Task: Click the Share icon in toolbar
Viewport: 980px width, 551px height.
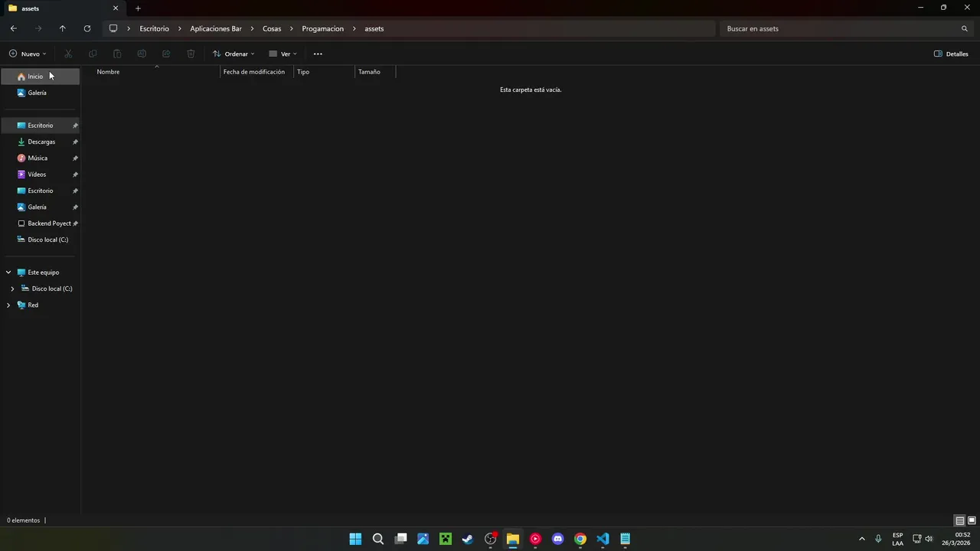Action: click(x=166, y=54)
